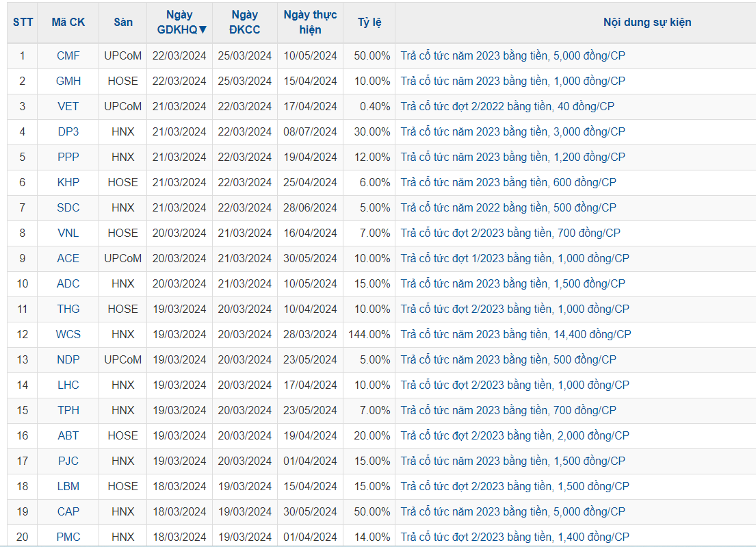Open ACE đợt 1/2023 dividend event
The height and width of the screenshot is (547, 756).
(x=514, y=258)
